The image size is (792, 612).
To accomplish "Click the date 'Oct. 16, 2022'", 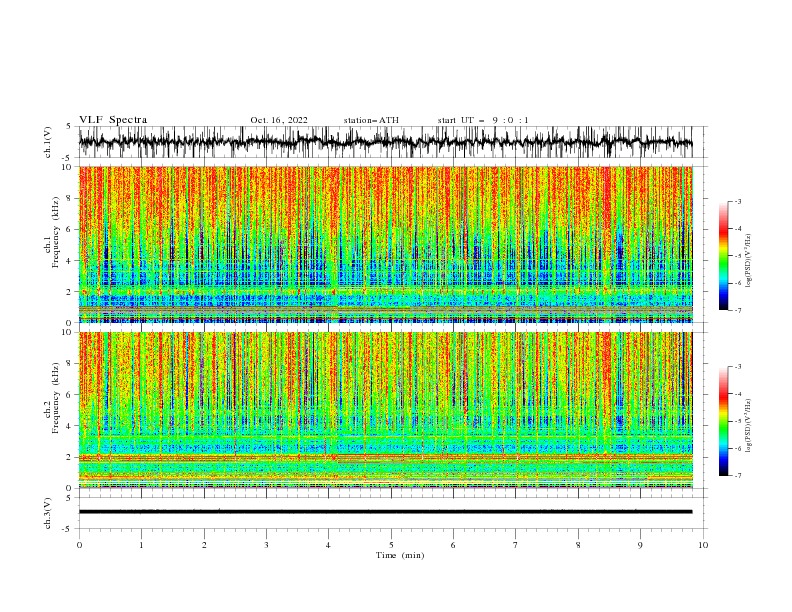I will [279, 120].
